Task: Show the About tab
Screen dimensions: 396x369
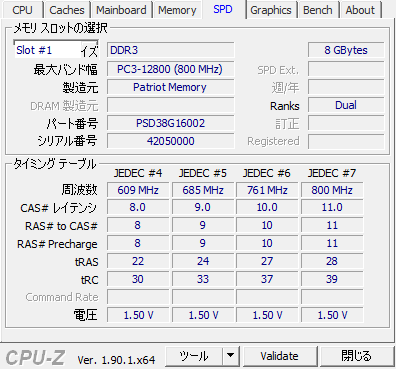Action: 360,10
